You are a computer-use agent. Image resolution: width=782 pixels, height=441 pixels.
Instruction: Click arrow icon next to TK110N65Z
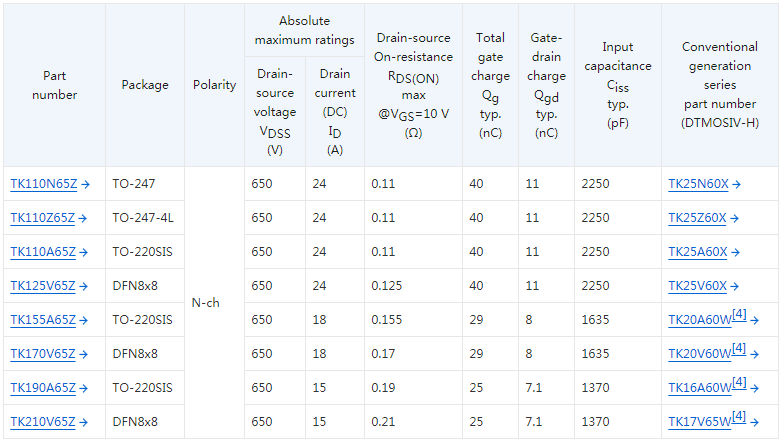(x=85, y=185)
